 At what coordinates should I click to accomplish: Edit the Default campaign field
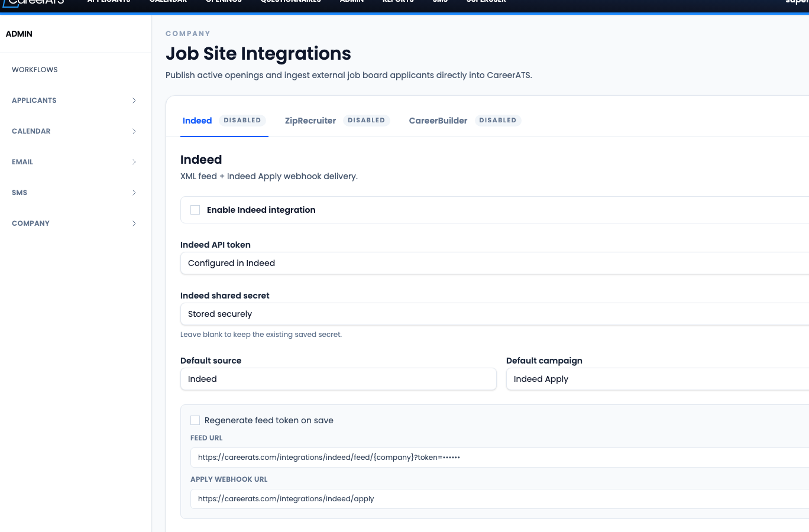[x=658, y=379]
